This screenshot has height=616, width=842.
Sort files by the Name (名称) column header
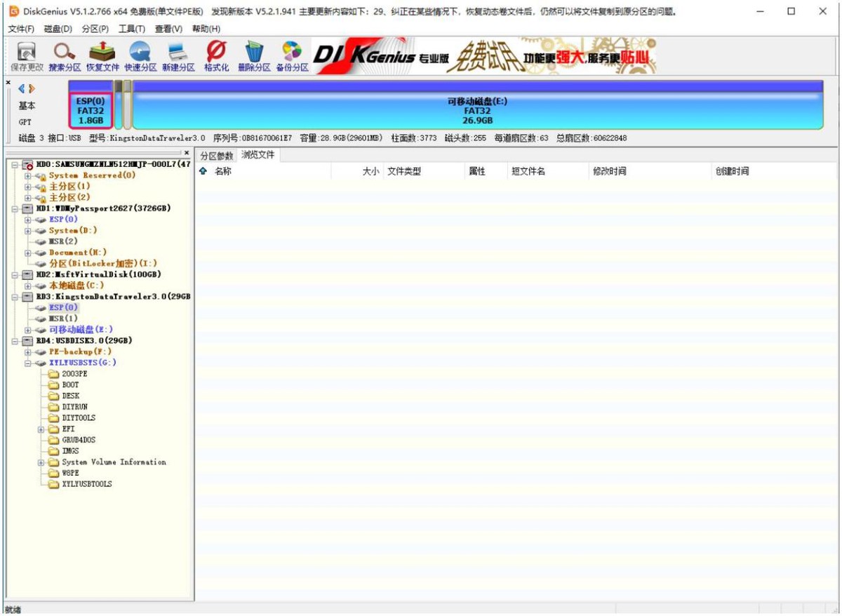223,171
